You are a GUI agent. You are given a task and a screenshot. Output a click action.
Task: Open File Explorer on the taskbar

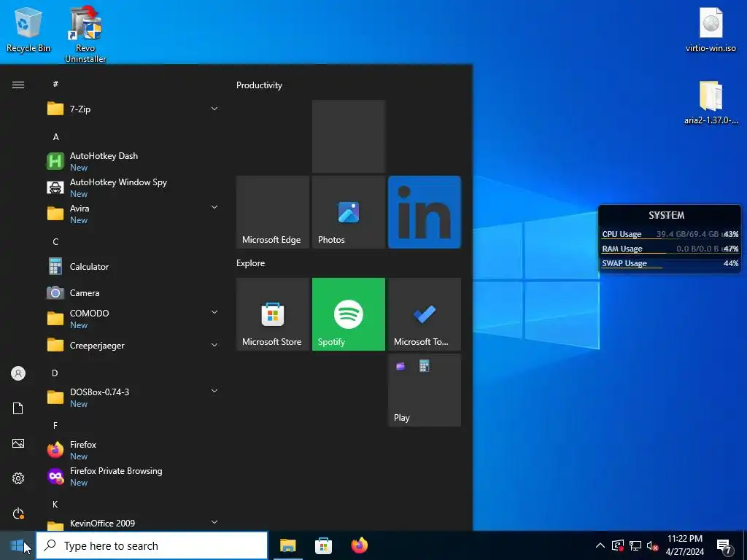(x=287, y=545)
